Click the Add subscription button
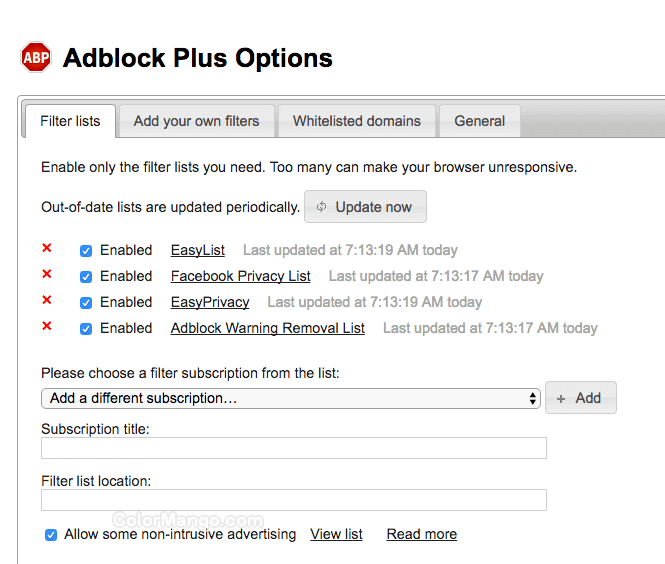 580,398
